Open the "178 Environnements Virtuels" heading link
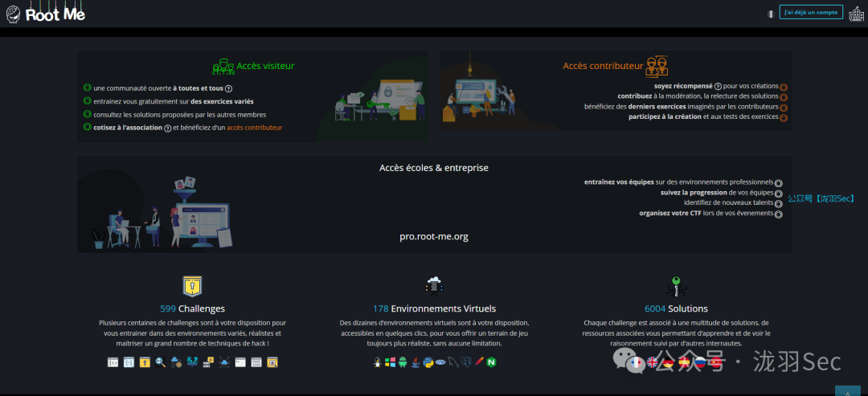 pyautogui.click(x=434, y=308)
